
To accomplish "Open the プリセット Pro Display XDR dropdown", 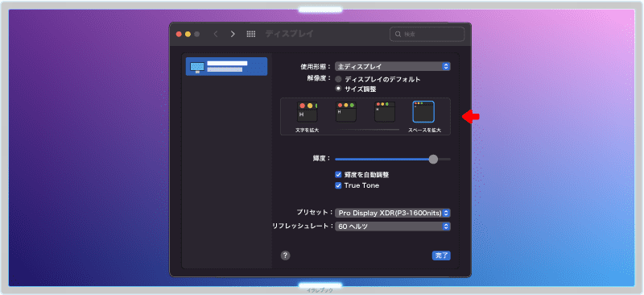I will (x=393, y=213).
